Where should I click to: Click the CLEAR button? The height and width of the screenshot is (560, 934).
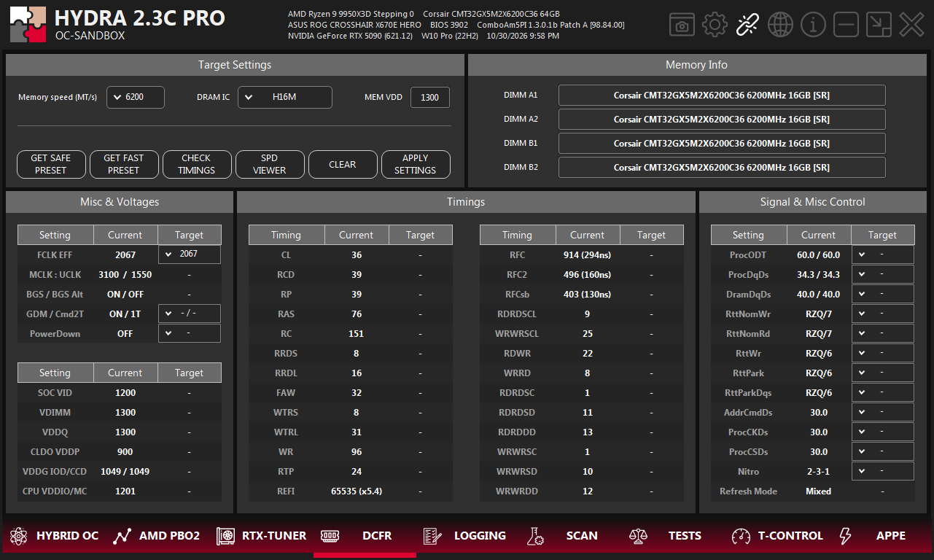[343, 165]
